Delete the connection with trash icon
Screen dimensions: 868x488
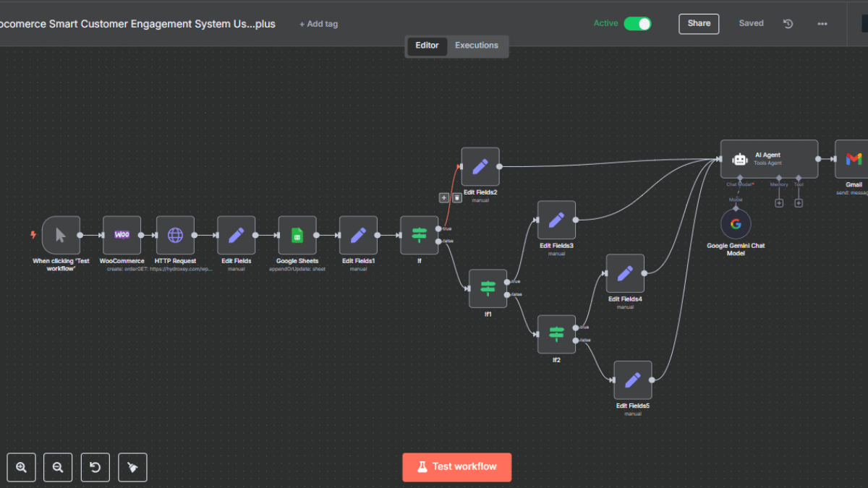[x=457, y=197]
